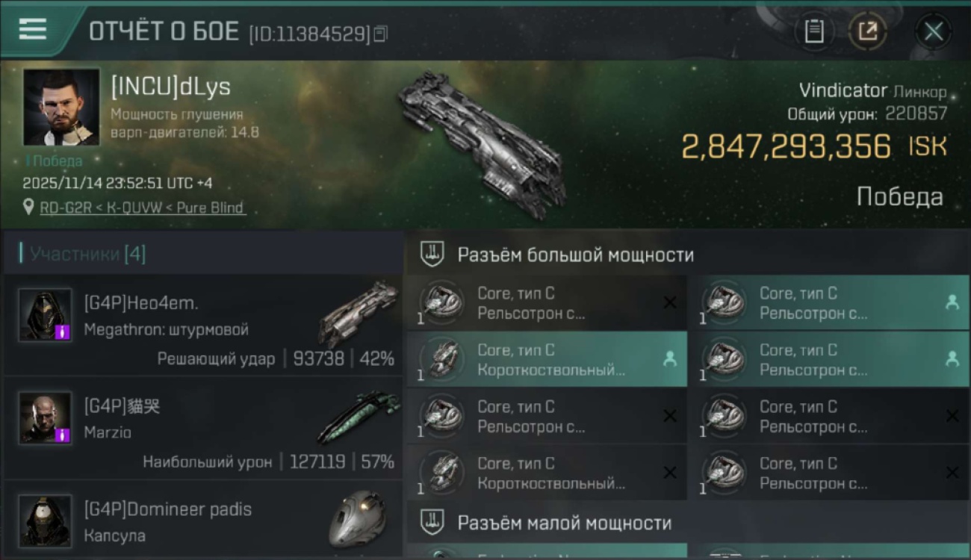Share the battle report via export icon
This screenshot has height=560, width=971.
(x=868, y=31)
